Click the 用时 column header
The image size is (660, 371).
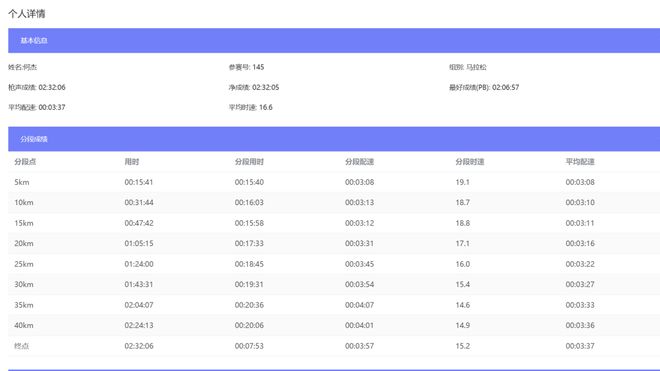[x=132, y=162]
